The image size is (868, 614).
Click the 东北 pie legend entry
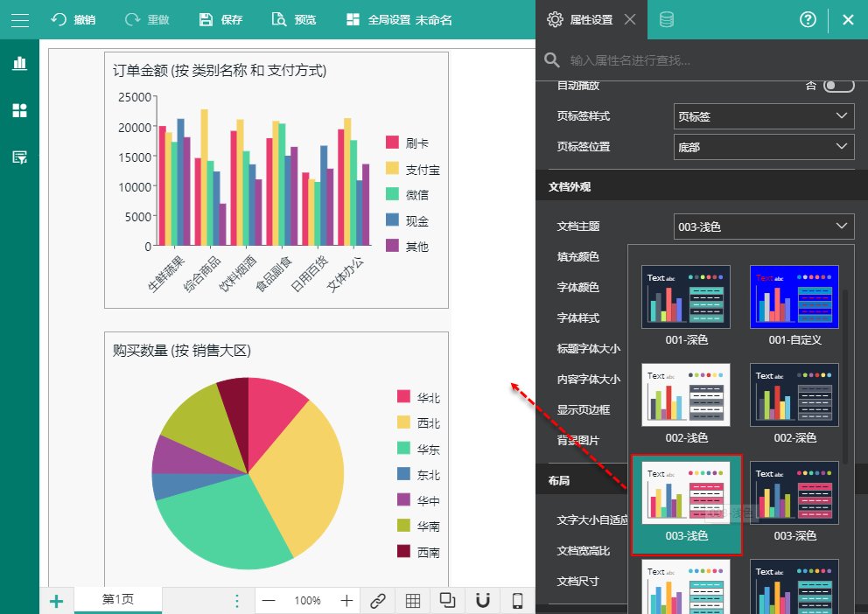tap(418, 474)
